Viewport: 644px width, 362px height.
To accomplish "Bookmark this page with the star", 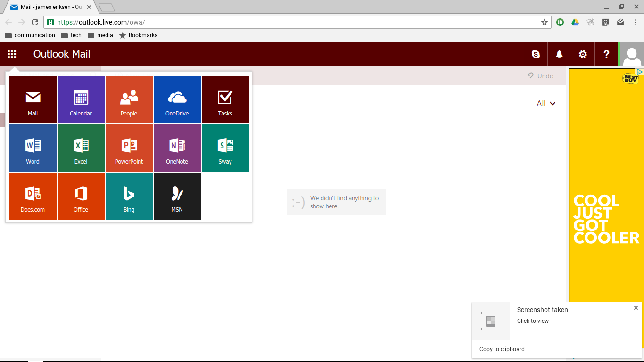I will coord(545,22).
